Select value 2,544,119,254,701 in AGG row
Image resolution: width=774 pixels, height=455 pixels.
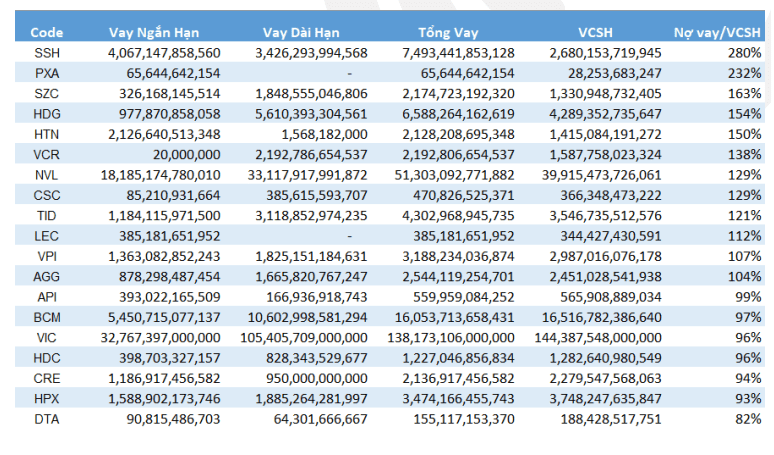pyautogui.click(x=459, y=277)
